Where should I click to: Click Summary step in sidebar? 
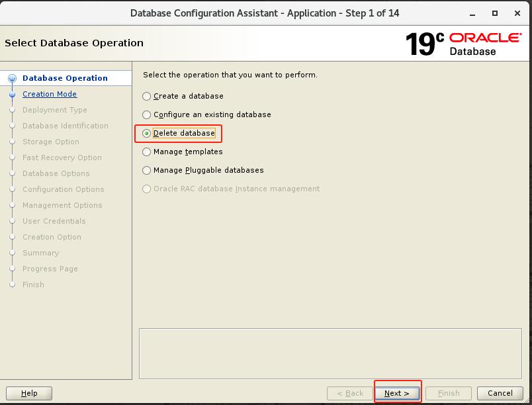pos(41,253)
